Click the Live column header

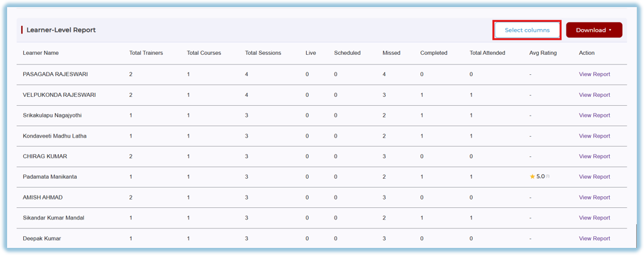click(311, 53)
